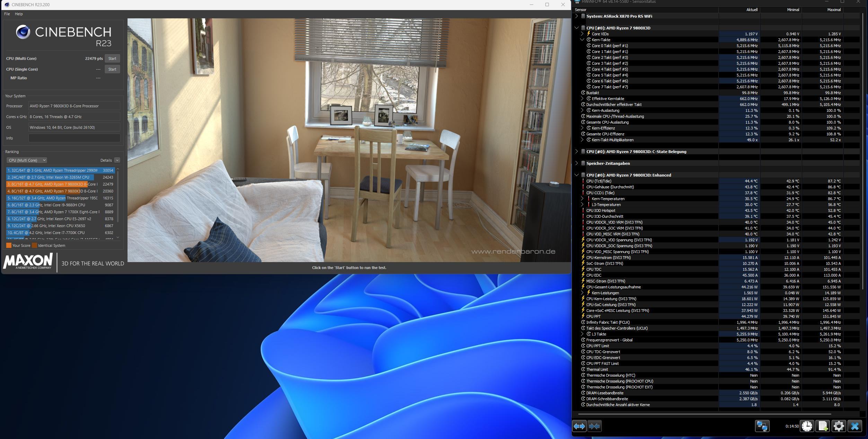Expand System: ASRock X870 Pro RS WiFi
Image resolution: width=868 pixels, height=439 pixels.
(x=577, y=16)
